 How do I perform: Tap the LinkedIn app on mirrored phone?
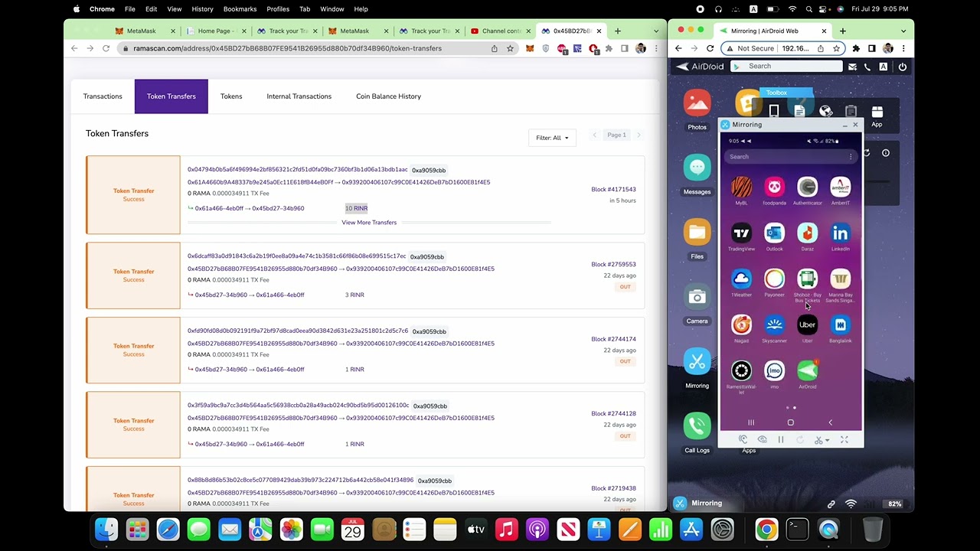[x=840, y=233]
